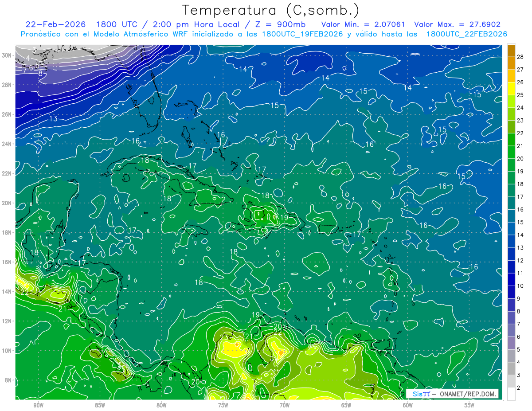Click the '13' contour label on the map
The height and width of the screenshot is (411, 532).
(x=53, y=119)
